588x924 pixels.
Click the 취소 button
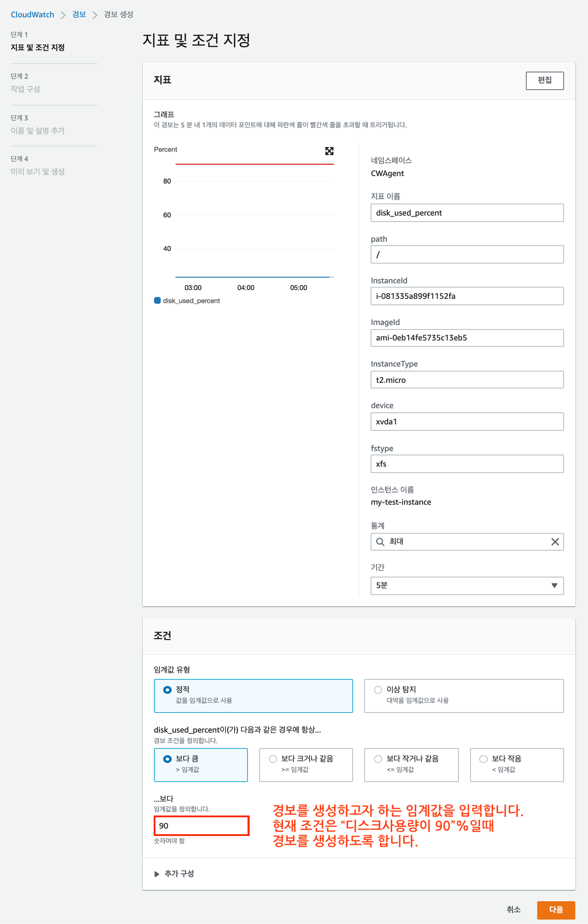[x=513, y=909]
